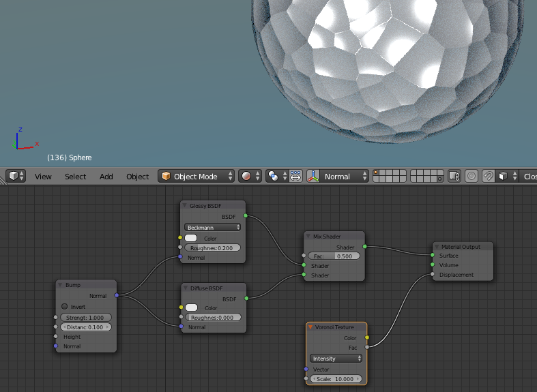Viewport: 537px width, 392px height.
Task: Click the Diffuse BSDF Normal input socket
Action: pyautogui.click(x=182, y=327)
